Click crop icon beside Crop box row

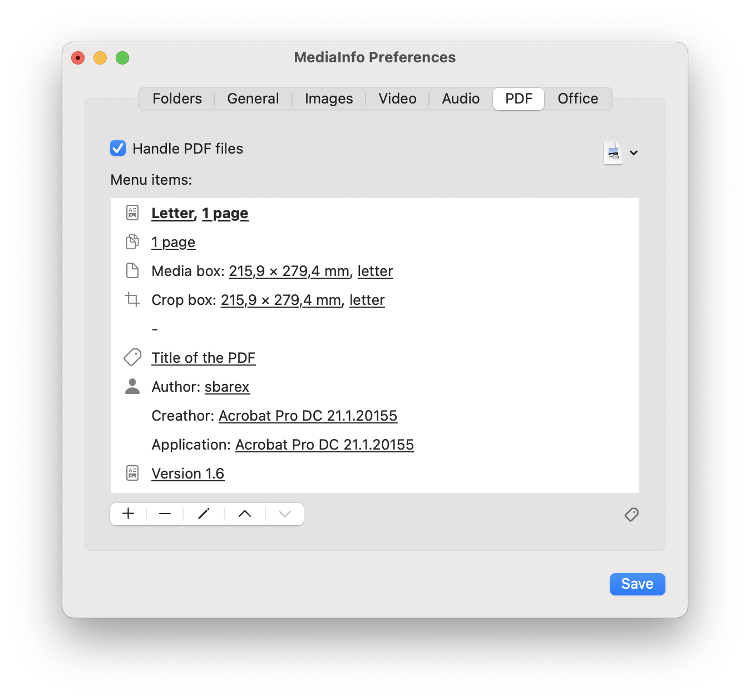[x=132, y=299]
